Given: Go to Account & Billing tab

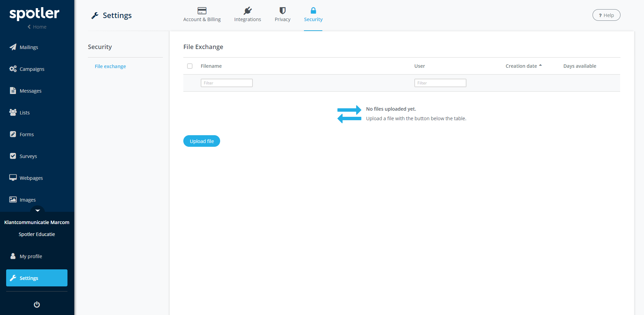Looking at the screenshot, I should point(202,15).
